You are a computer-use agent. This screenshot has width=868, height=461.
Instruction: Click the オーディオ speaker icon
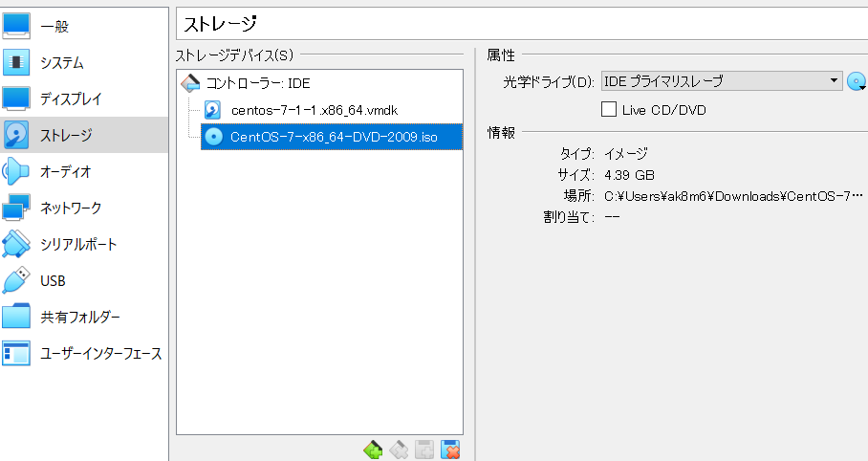click(15, 171)
